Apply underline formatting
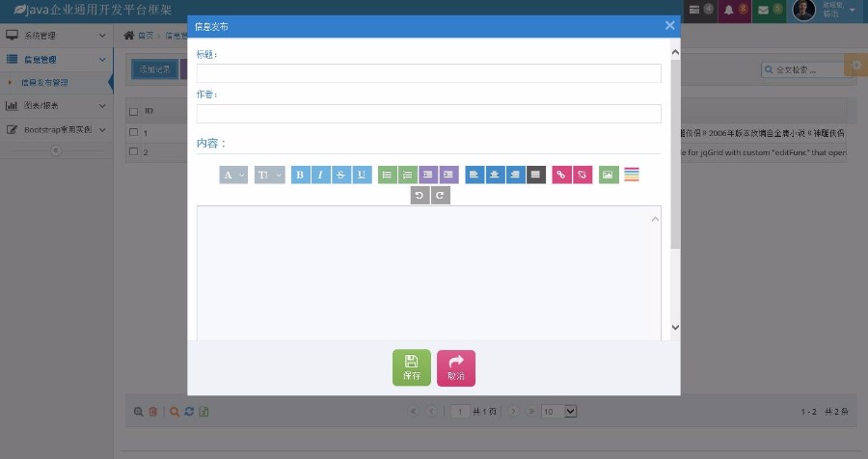This screenshot has height=459, width=868. (x=362, y=175)
